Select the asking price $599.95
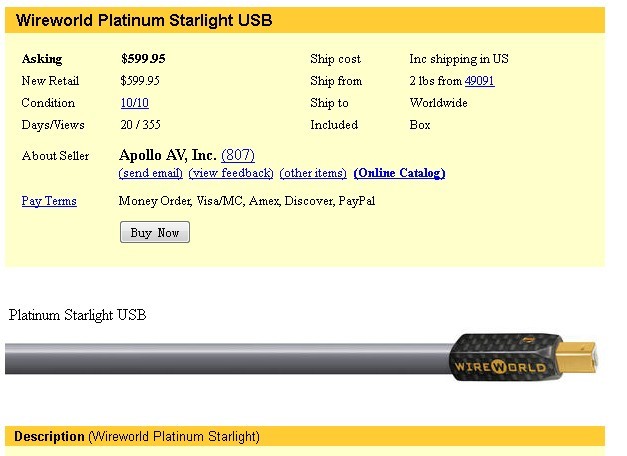Viewport: 627px width, 456px height. pos(143,59)
